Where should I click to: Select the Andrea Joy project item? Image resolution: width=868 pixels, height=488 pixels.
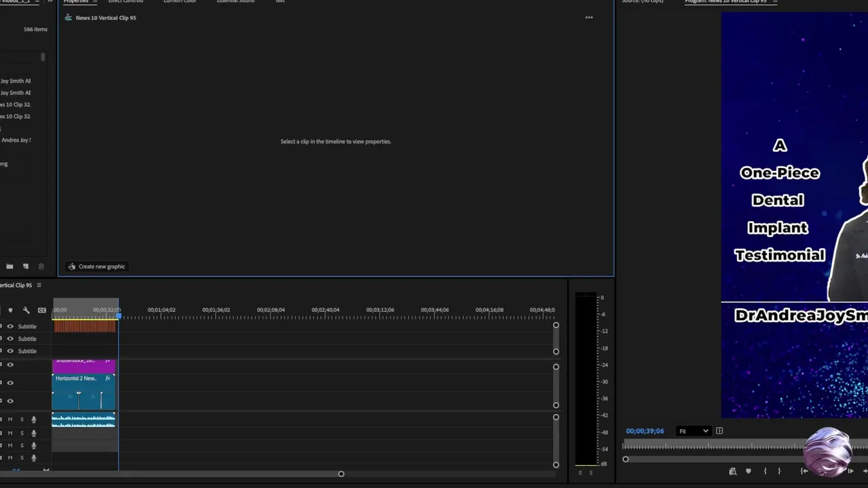(x=16, y=140)
